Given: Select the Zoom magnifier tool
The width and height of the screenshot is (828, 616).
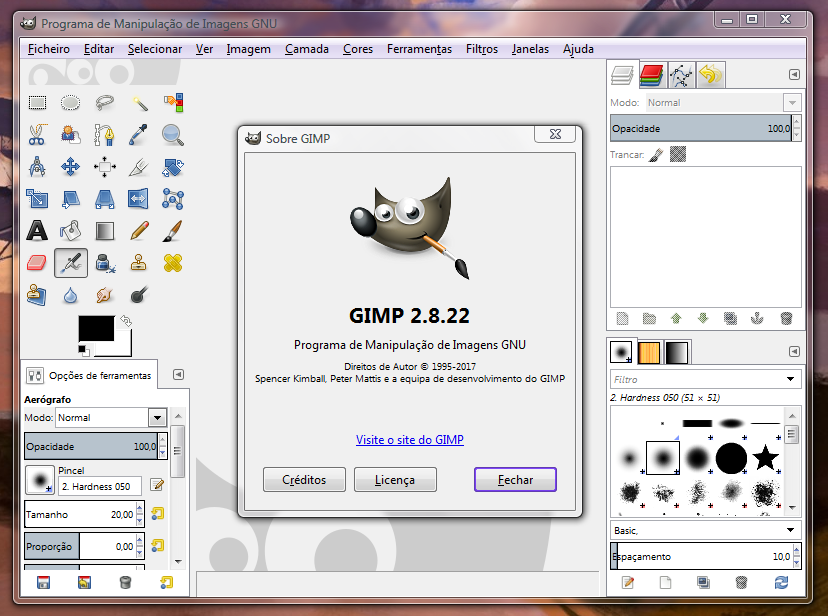Looking at the screenshot, I should coord(173,135).
